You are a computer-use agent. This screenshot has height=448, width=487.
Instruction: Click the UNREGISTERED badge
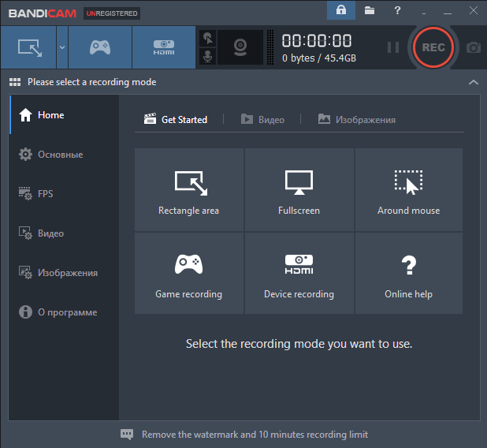112,13
